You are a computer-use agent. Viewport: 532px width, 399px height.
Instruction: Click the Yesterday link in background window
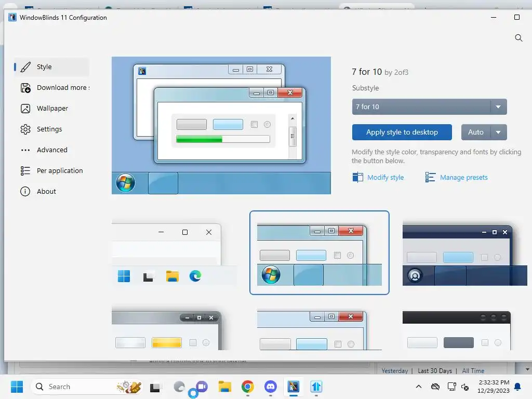[395, 371]
